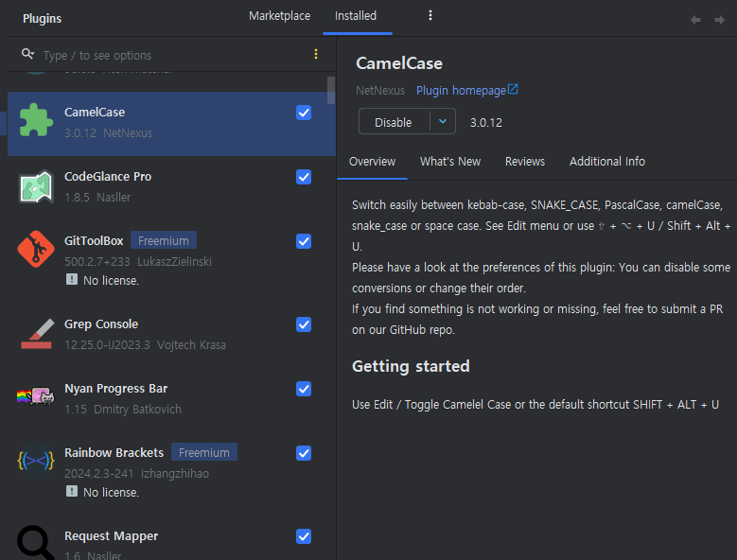737x560 pixels.
Task: Open the Additional Info tab
Action: tap(606, 162)
